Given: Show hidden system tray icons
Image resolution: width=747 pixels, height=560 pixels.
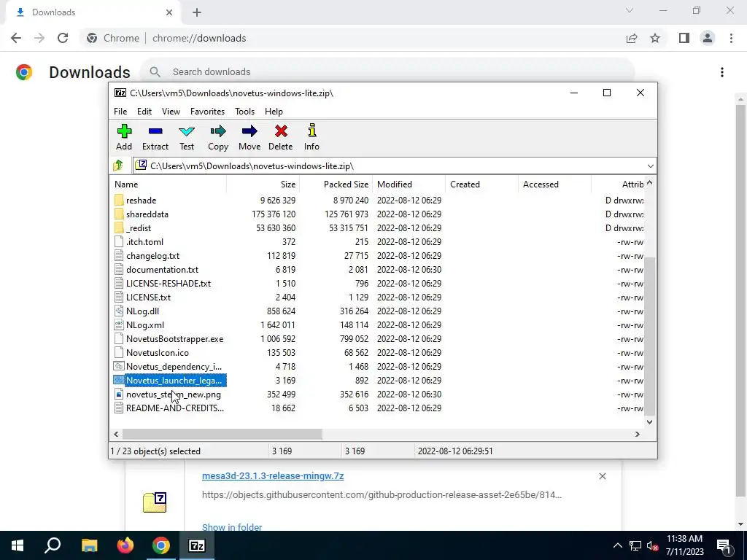Looking at the screenshot, I should pos(617,545).
